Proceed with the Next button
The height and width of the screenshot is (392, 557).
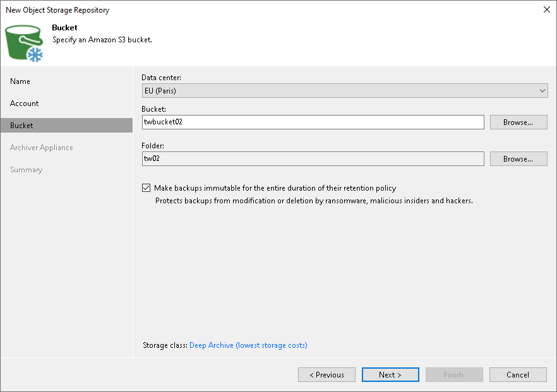(390, 374)
